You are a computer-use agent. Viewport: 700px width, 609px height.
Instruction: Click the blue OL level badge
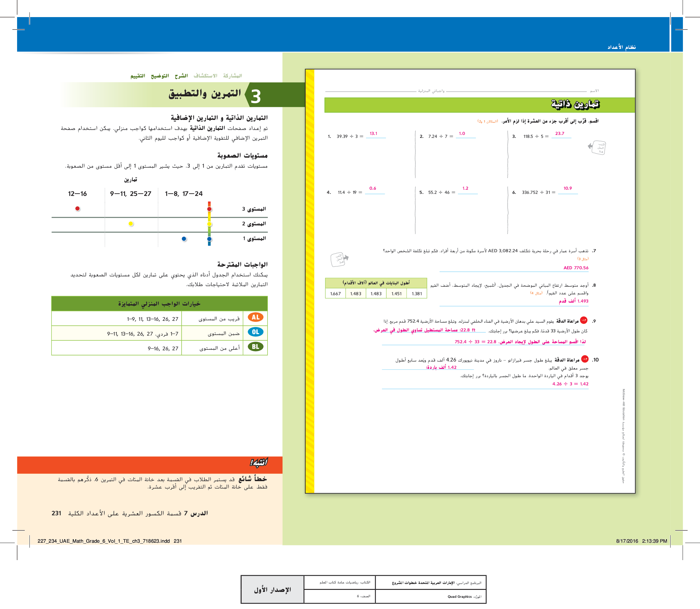[255, 332]
